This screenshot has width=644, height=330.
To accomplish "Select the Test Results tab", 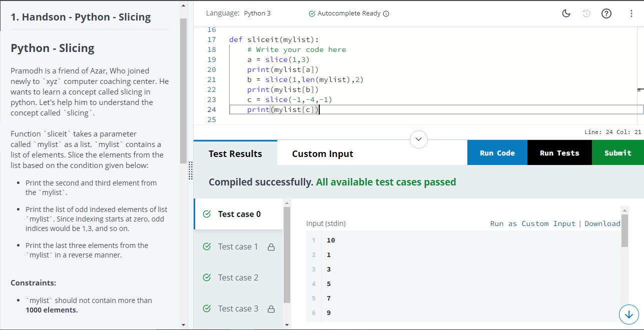I will 235,153.
